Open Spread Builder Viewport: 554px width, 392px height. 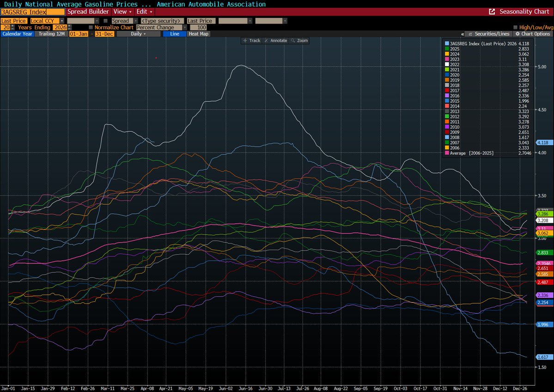(88, 12)
